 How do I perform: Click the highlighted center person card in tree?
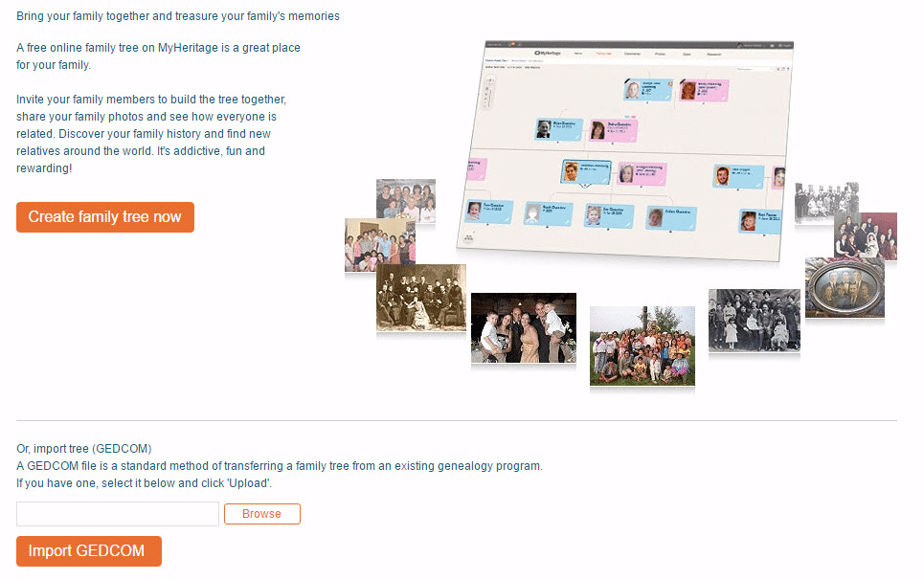pyautogui.click(x=585, y=172)
